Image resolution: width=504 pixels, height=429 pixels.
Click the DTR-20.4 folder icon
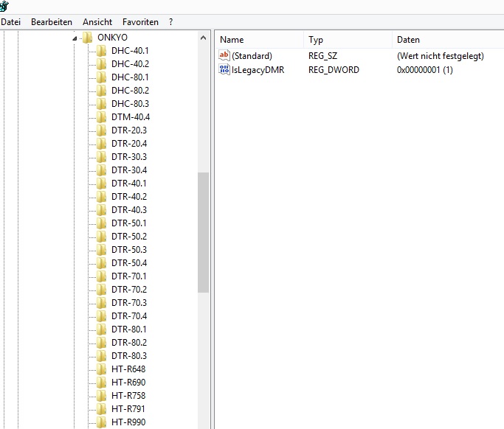pyautogui.click(x=101, y=144)
